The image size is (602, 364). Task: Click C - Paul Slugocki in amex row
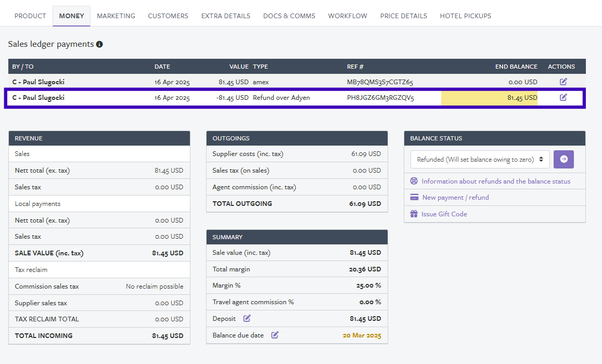[x=39, y=82]
